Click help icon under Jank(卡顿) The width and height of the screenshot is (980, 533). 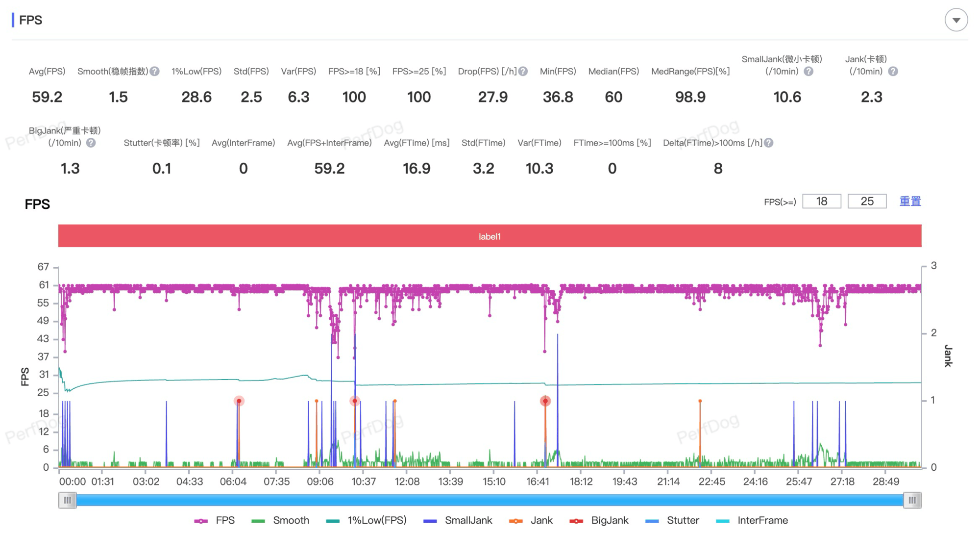(893, 72)
